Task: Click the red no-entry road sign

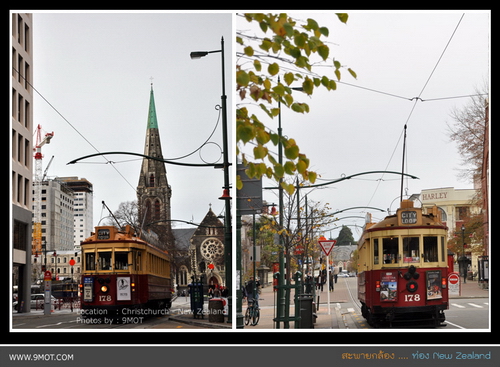Action: [453, 279]
